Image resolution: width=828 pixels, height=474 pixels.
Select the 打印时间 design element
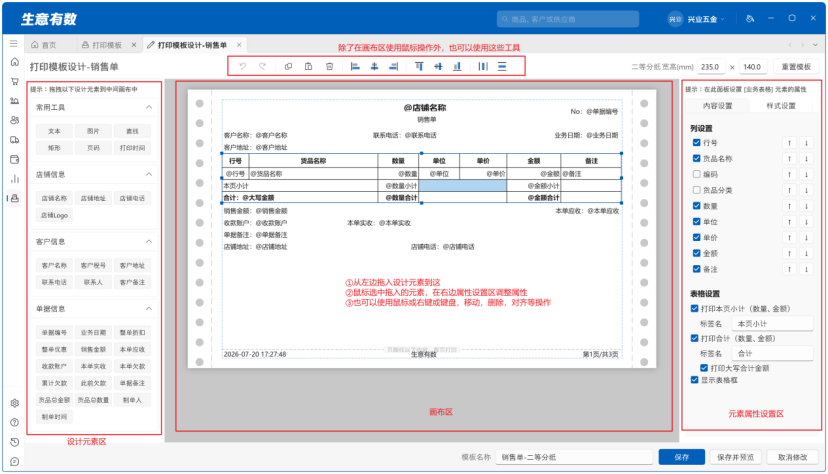click(132, 148)
